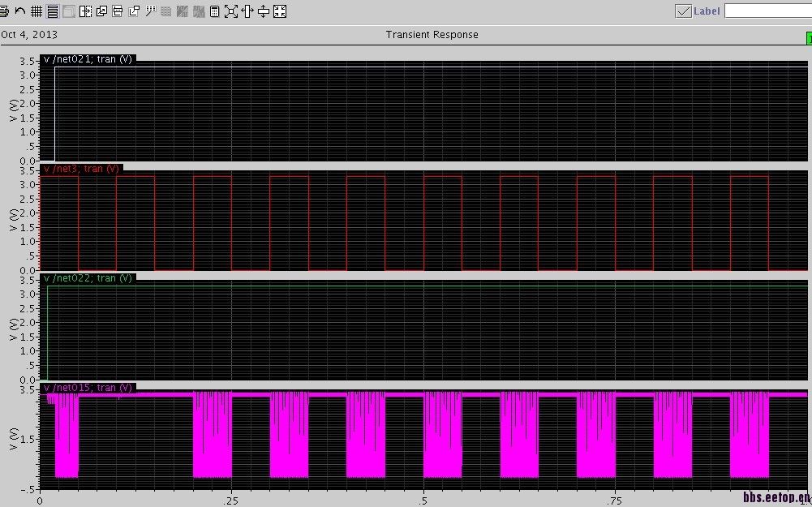The width and height of the screenshot is (812, 507).
Task: Click the split strips icon
Action: [x=85, y=11]
